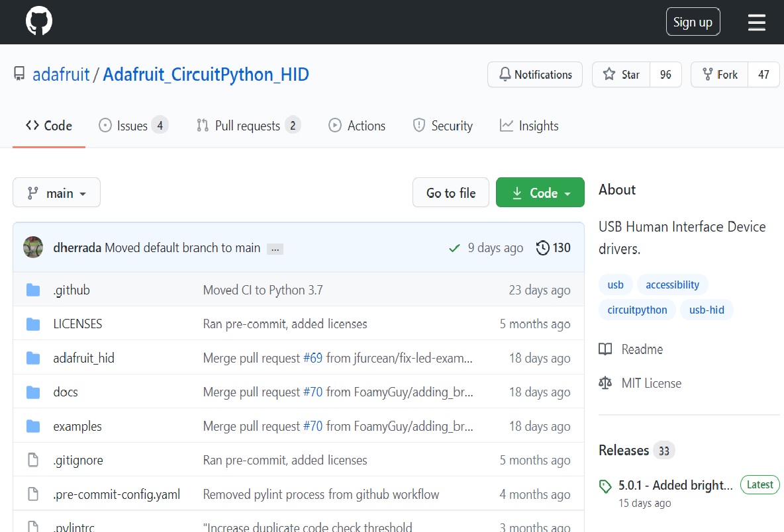
Task: Select the usb topic tag
Action: tap(616, 285)
